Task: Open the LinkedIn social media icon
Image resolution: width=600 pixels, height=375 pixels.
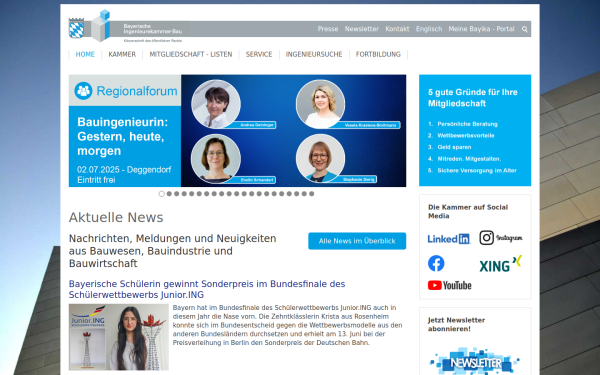Action: 449,239
